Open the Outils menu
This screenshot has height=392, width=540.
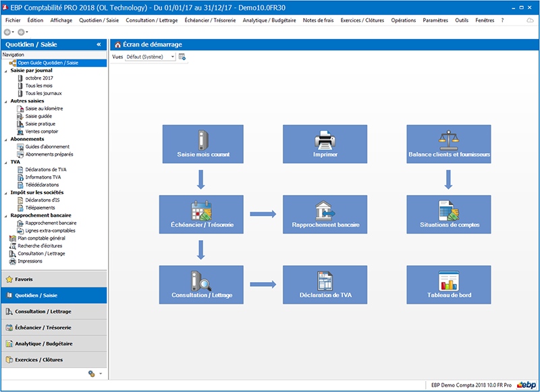click(x=462, y=20)
